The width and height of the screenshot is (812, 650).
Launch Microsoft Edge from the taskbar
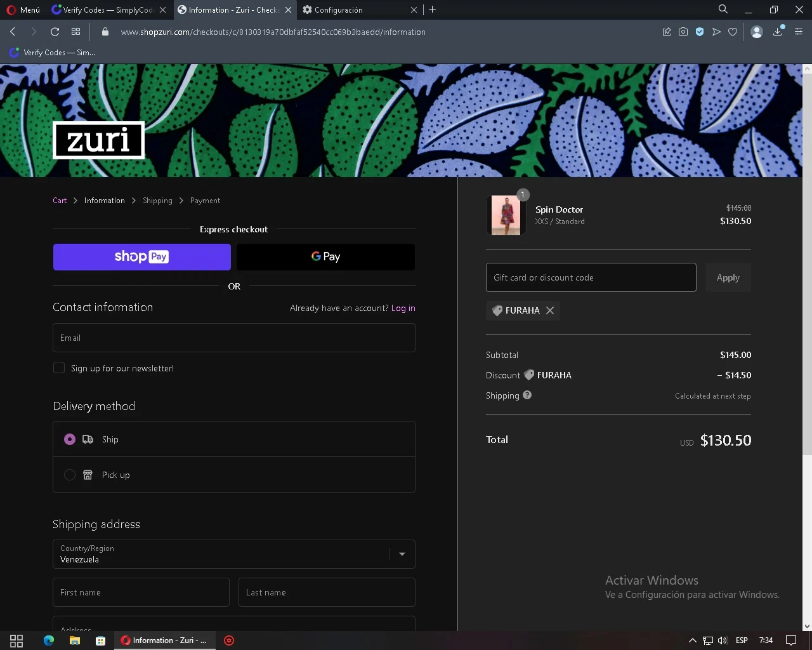pyautogui.click(x=49, y=640)
